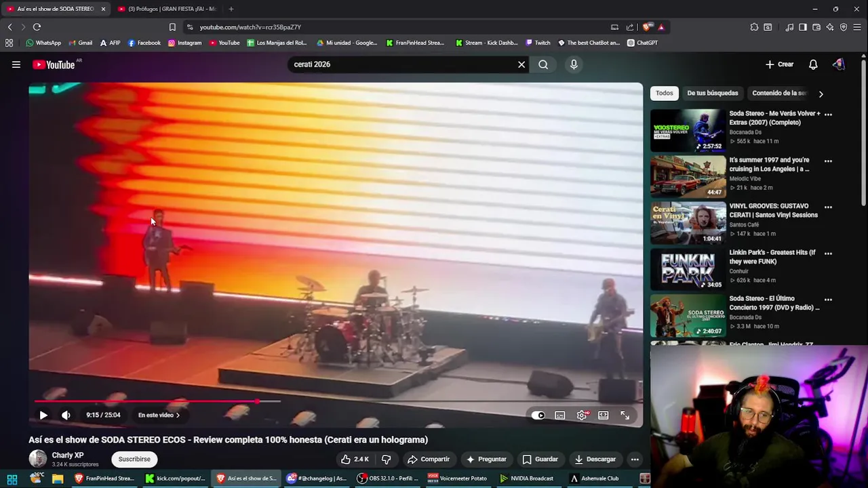Open the WhatsApp bookmark
868x488 pixels.
click(43, 43)
